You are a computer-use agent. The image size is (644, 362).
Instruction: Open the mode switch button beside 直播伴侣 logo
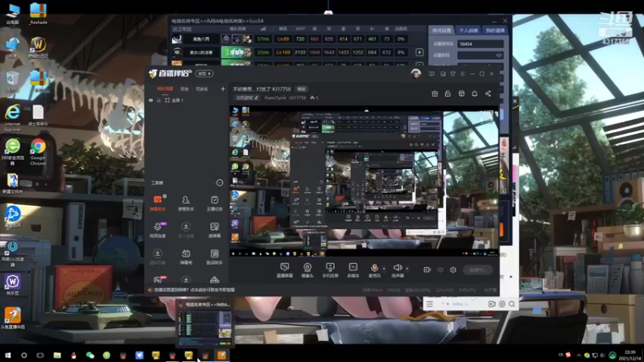click(x=204, y=73)
